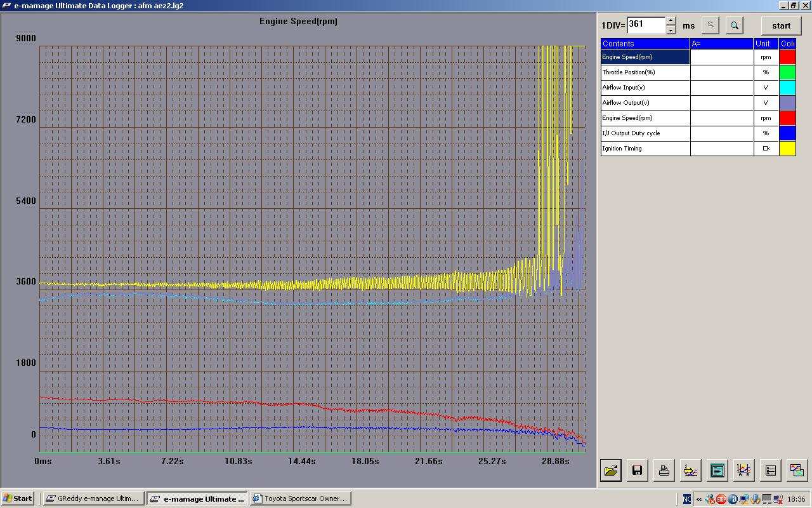Click the 1DIV time value field
Image resolution: width=812 pixels, height=508 pixels.
click(x=645, y=25)
